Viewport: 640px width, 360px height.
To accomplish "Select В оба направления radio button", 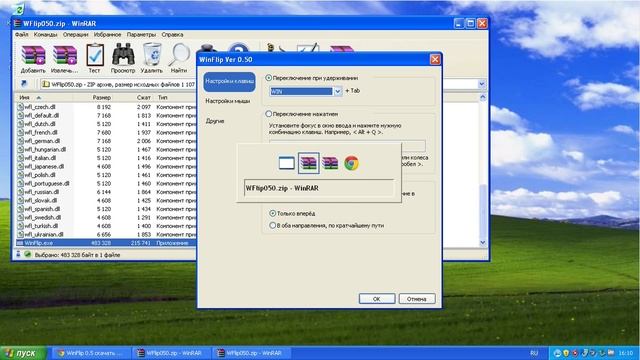I will (272, 225).
